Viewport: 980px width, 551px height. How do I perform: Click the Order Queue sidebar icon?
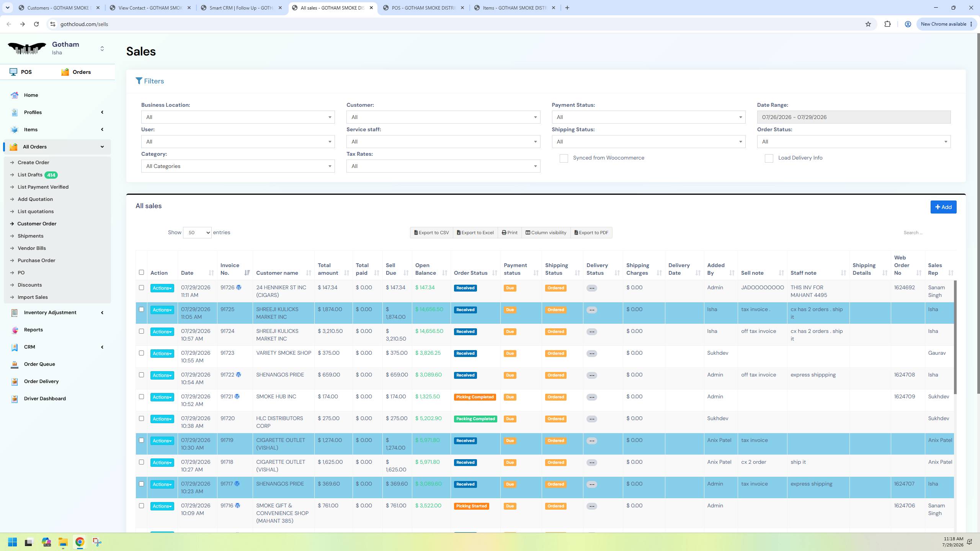click(x=15, y=364)
